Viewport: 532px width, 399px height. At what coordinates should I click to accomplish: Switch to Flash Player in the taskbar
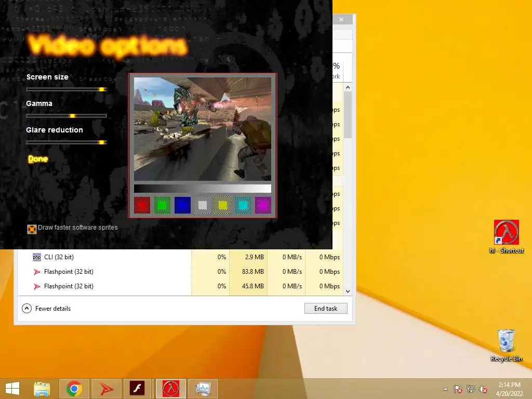(x=138, y=389)
